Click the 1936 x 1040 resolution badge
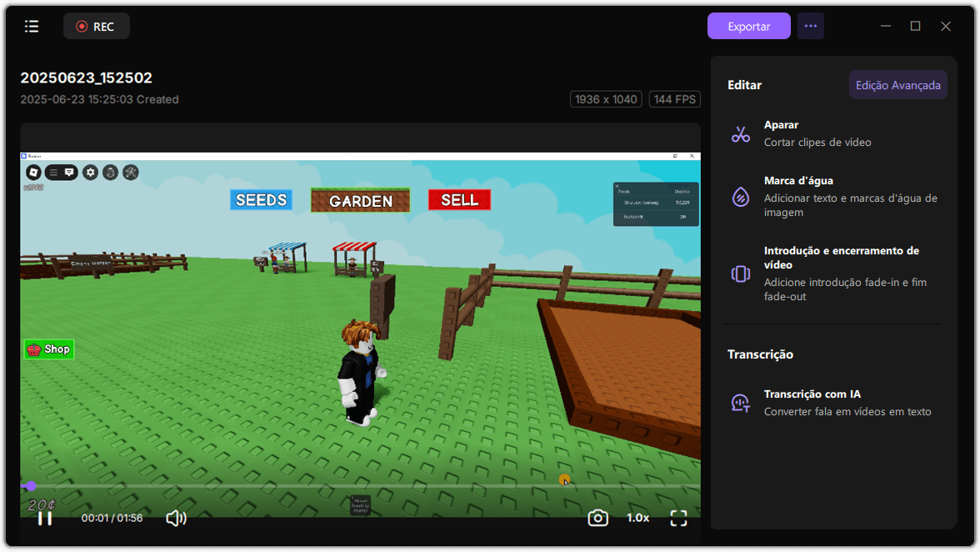This screenshot has height=552, width=980. click(606, 99)
